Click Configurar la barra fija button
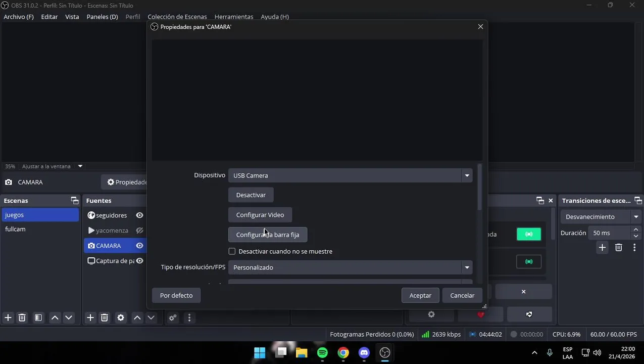Viewport: 644px width, 364px height. [268, 235]
